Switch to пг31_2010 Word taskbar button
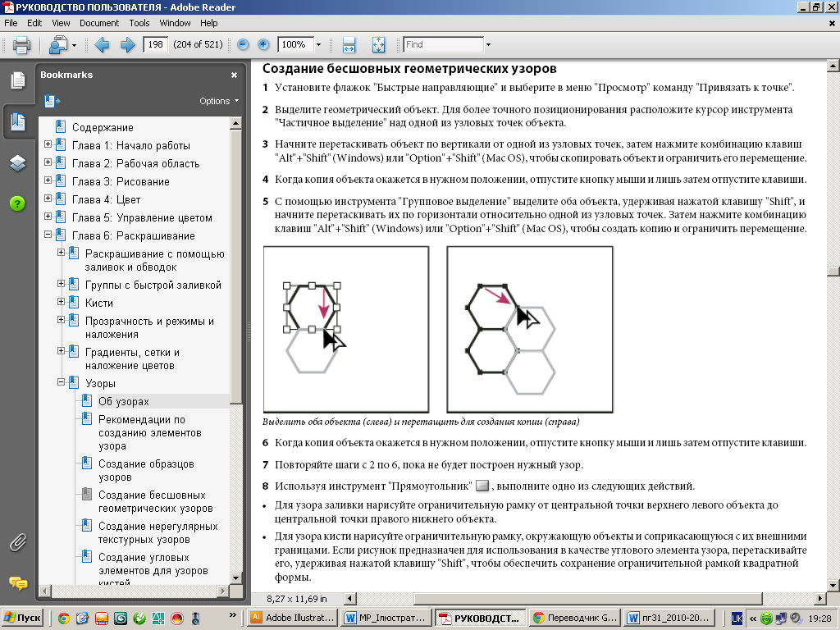The width and height of the screenshot is (840, 630). point(670,619)
